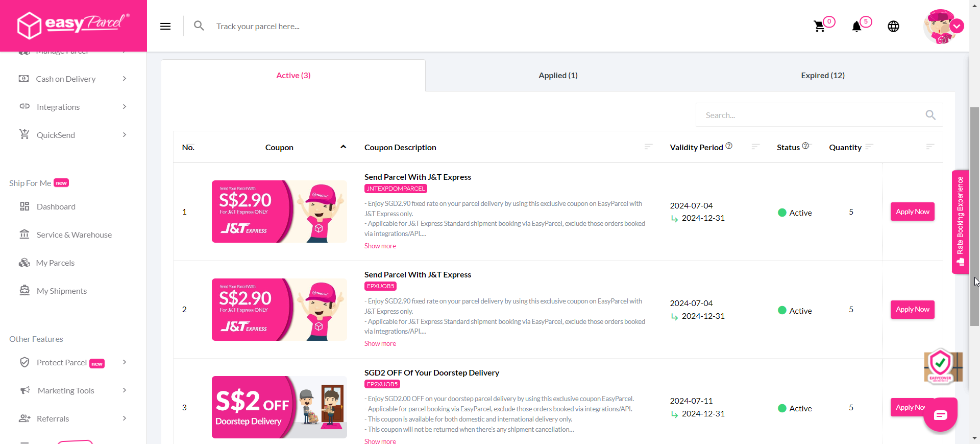Open the profile avatar menu
This screenshot has width=980, height=444.
click(940, 26)
